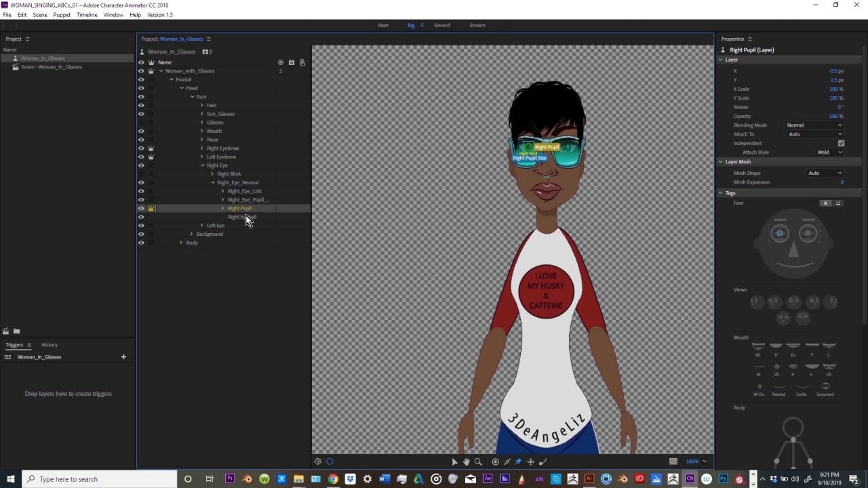Screen dimensions: 868x488
Task: Click the Opacity value field
Action: pos(834,117)
